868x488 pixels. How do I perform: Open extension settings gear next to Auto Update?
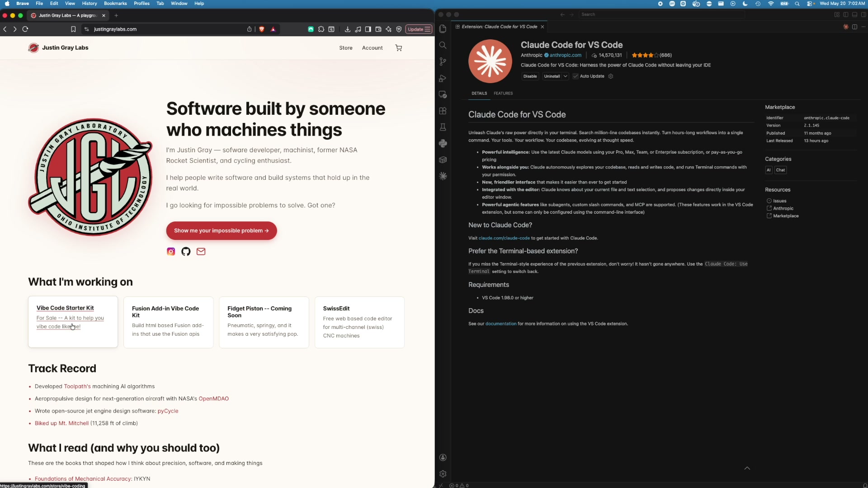coord(611,76)
